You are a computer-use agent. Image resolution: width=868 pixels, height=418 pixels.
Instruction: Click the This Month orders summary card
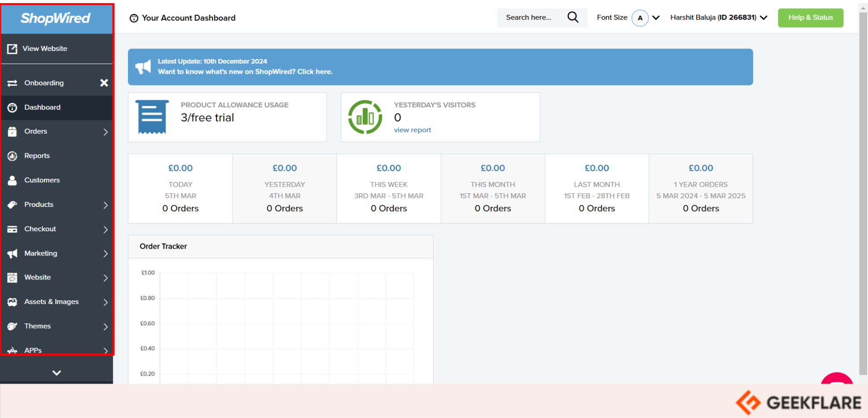coord(493,189)
